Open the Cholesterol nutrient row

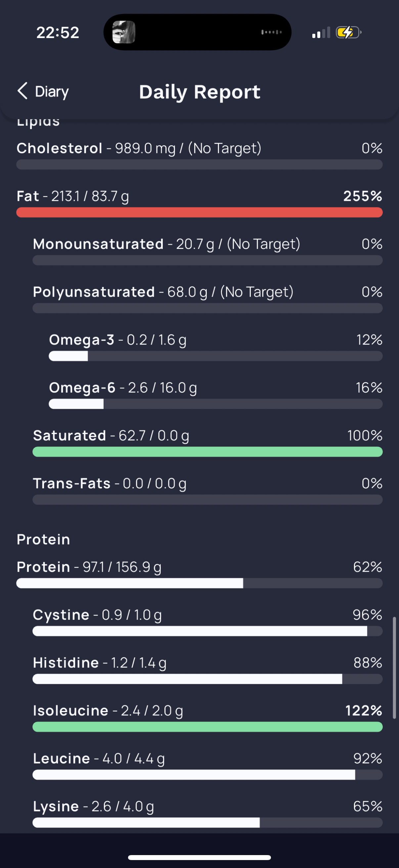point(199,155)
